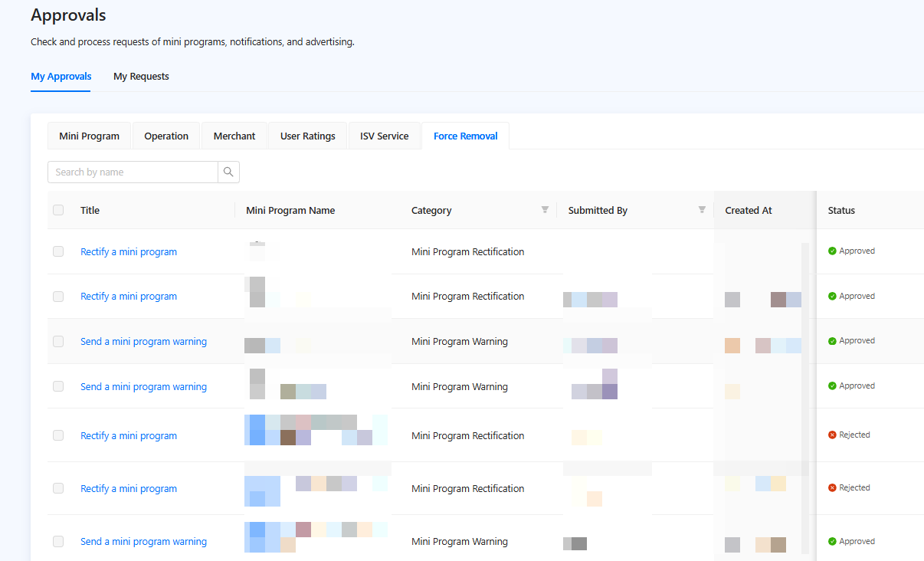Go to the User Ratings tab
The image size is (924, 561).
(307, 136)
